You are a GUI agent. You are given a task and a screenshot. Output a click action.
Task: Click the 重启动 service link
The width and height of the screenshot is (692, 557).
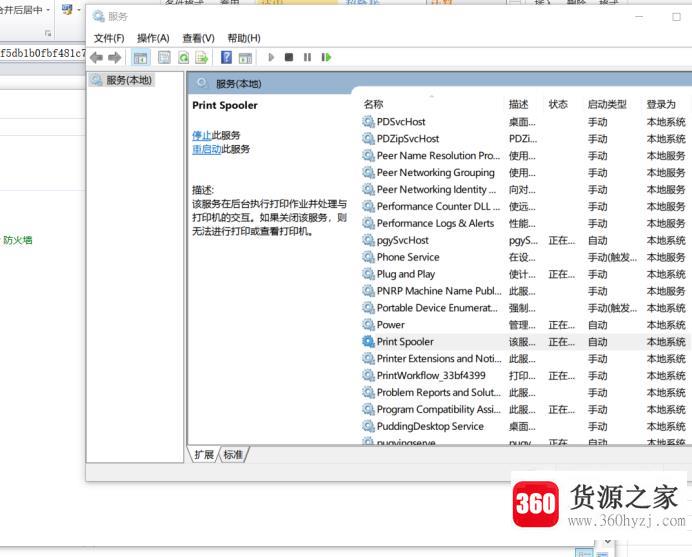[207, 149]
